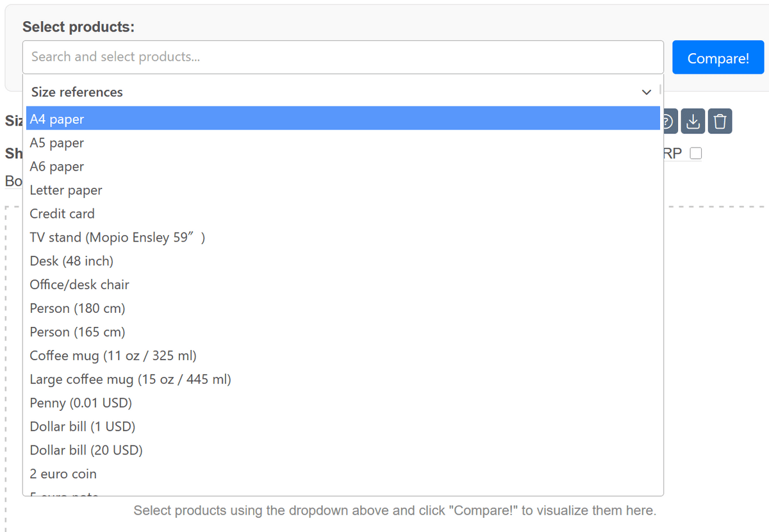Choose Penny (0.01 USD) option
The width and height of the screenshot is (769, 532).
point(81,403)
